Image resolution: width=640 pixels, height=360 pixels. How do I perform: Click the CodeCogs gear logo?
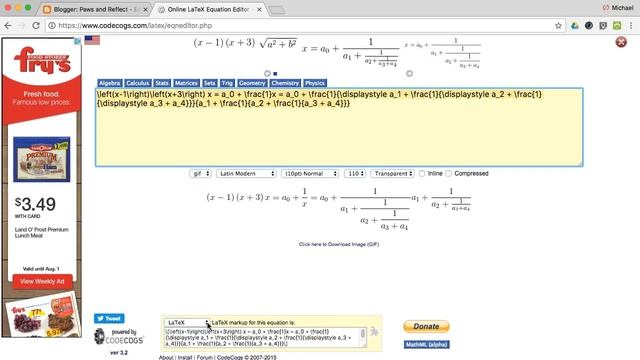tap(99, 337)
